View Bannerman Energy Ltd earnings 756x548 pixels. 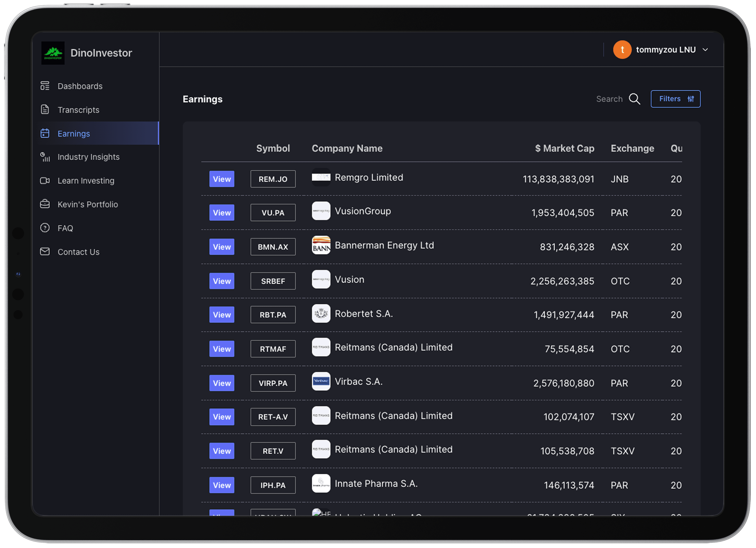pos(222,247)
